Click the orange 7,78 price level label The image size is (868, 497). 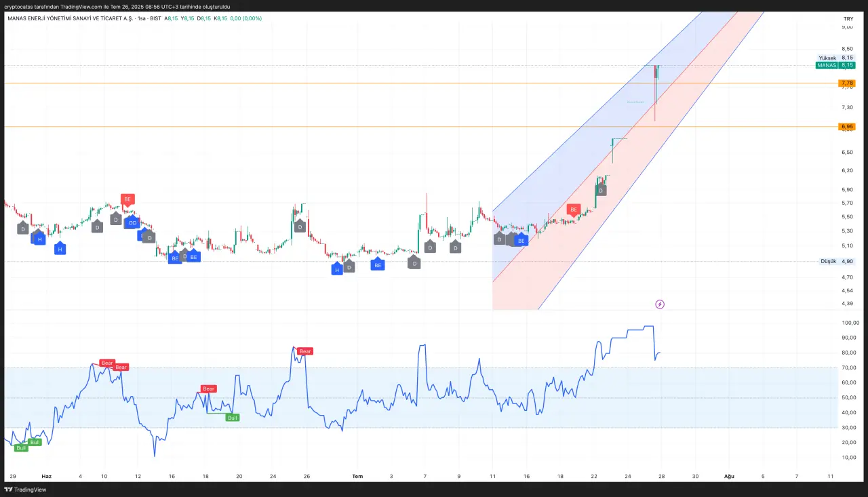pyautogui.click(x=847, y=83)
